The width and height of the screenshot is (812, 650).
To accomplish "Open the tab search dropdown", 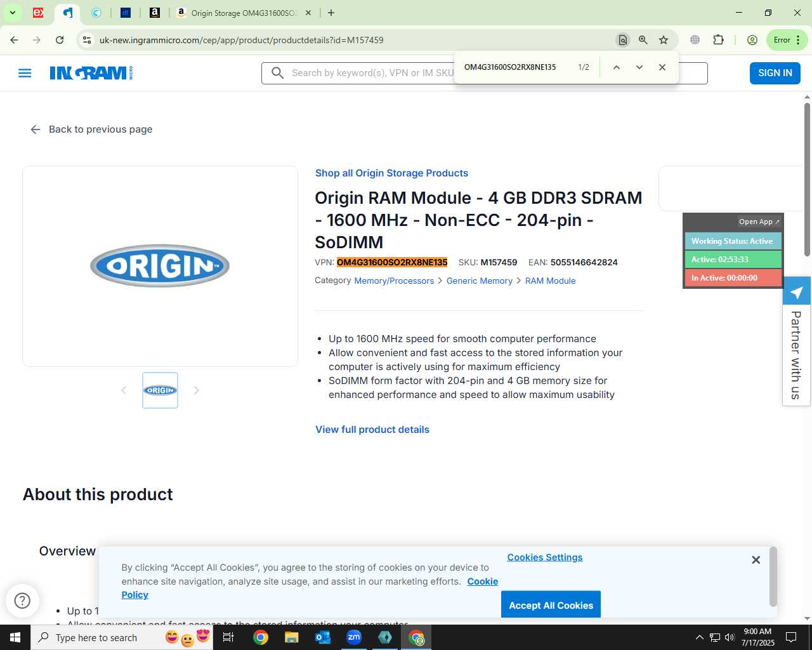I will pos(12,13).
